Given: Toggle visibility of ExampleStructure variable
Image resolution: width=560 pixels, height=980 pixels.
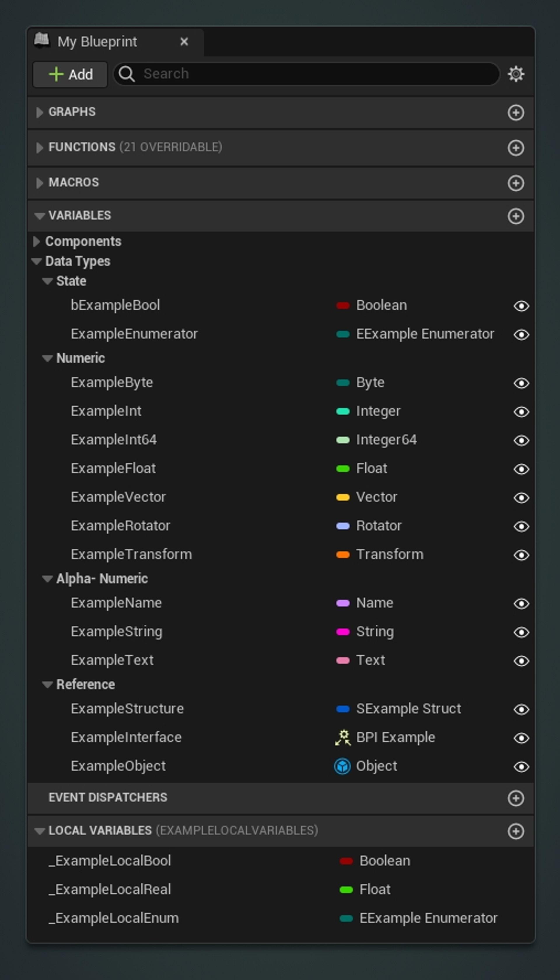Looking at the screenshot, I should click(521, 710).
